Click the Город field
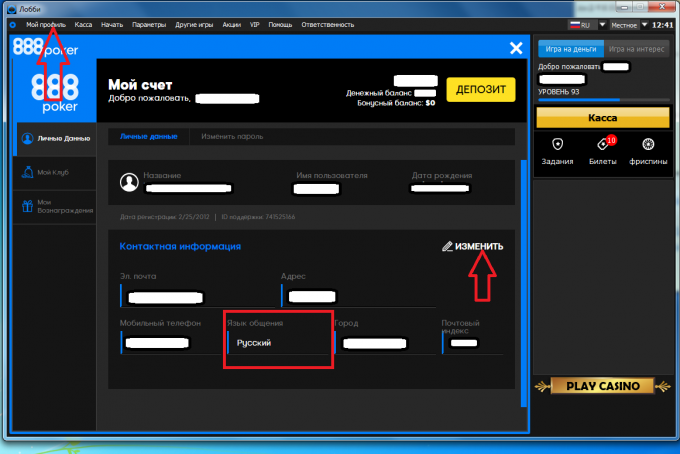Screen dimensions: 680x454 pos(385,343)
